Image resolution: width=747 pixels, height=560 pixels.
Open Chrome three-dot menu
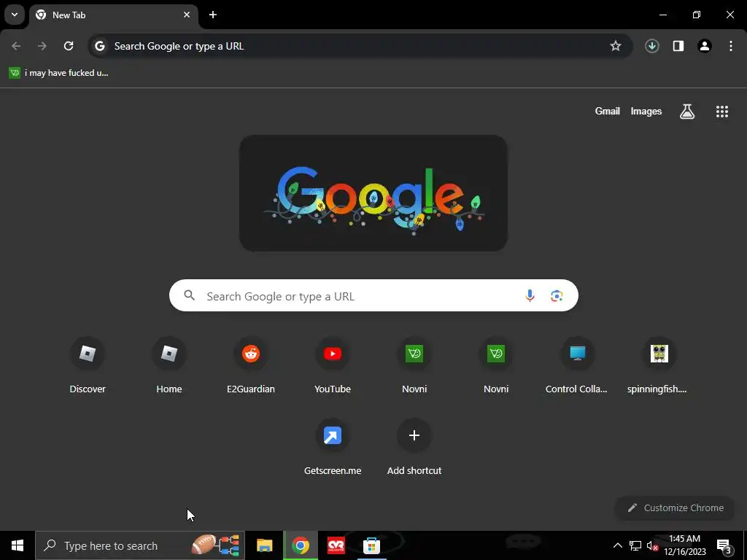(731, 46)
